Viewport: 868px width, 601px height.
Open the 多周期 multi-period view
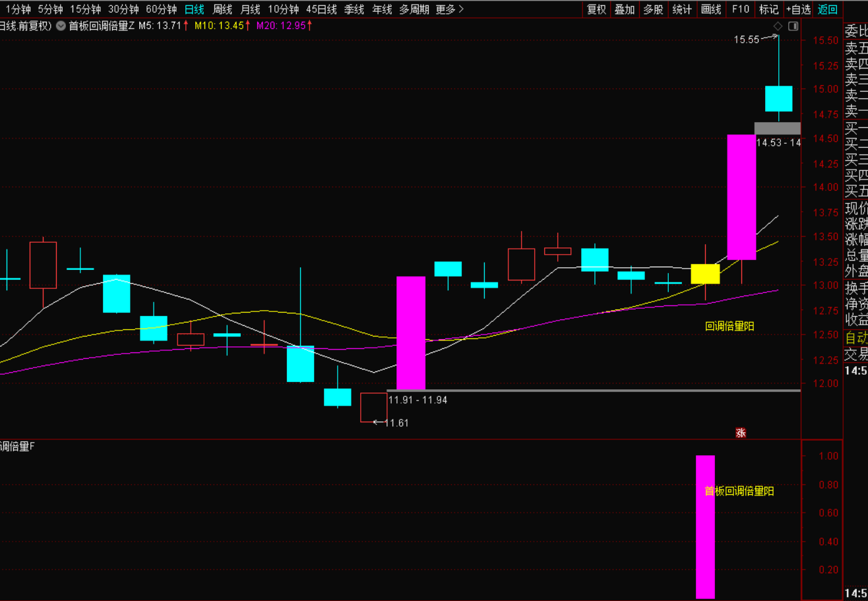point(414,9)
